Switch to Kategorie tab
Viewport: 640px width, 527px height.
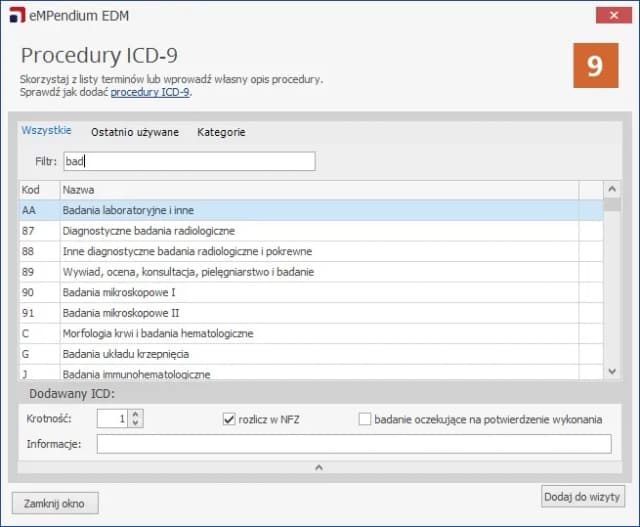click(x=221, y=132)
